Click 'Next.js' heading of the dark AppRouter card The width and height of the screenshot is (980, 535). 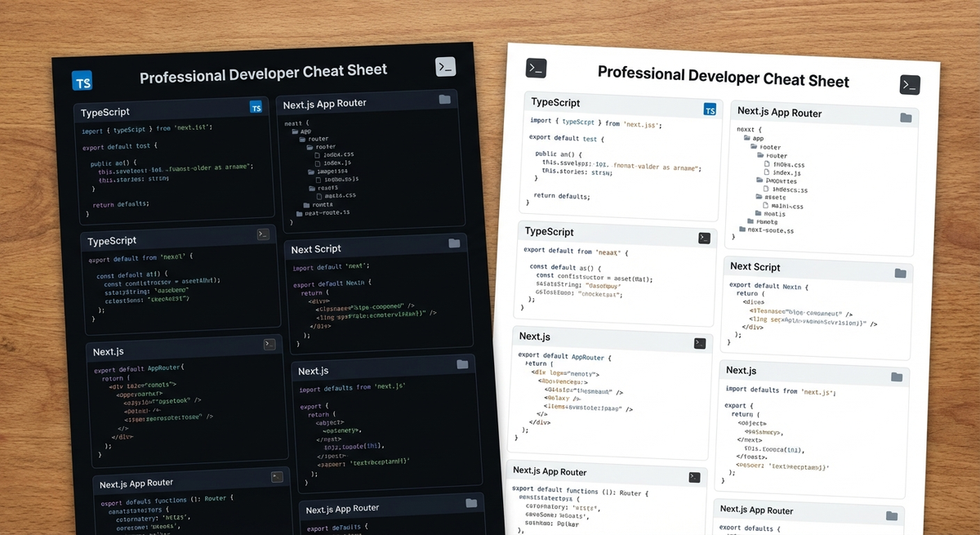pyautogui.click(x=108, y=352)
